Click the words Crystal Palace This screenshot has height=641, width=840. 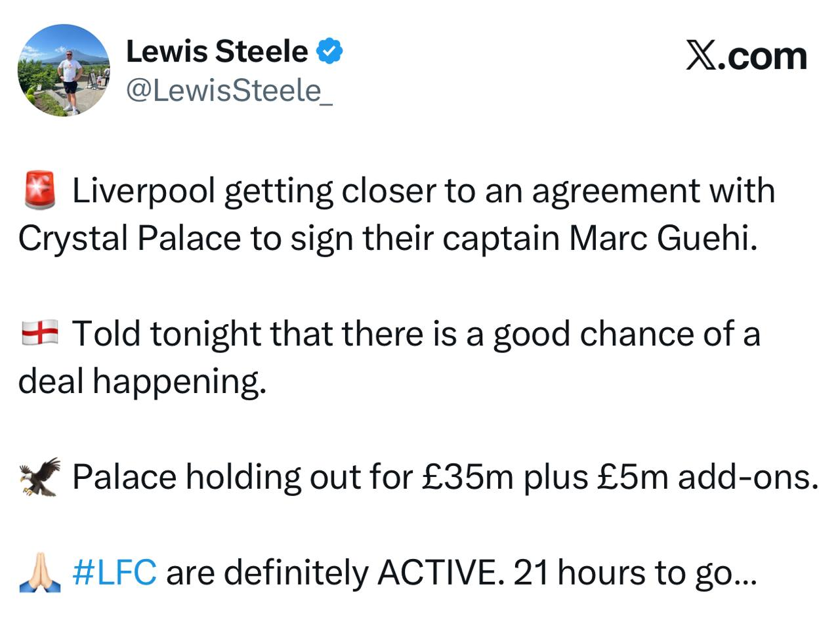pyautogui.click(x=129, y=238)
